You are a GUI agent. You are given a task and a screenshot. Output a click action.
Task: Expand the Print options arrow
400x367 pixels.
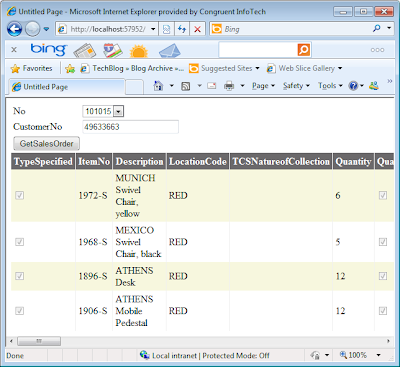pyautogui.click(x=242, y=86)
